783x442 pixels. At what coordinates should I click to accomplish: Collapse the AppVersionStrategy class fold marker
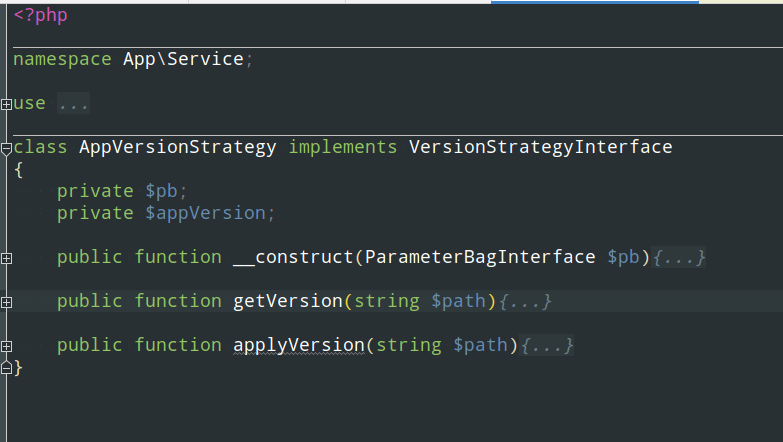6,148
